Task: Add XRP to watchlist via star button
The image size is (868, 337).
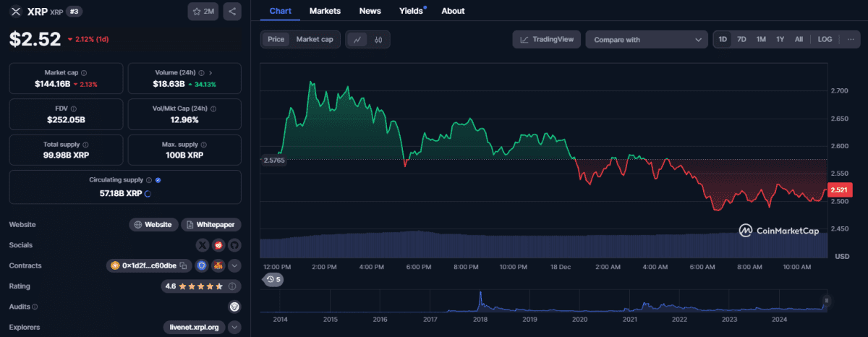Action: click(x=203, y=12)
